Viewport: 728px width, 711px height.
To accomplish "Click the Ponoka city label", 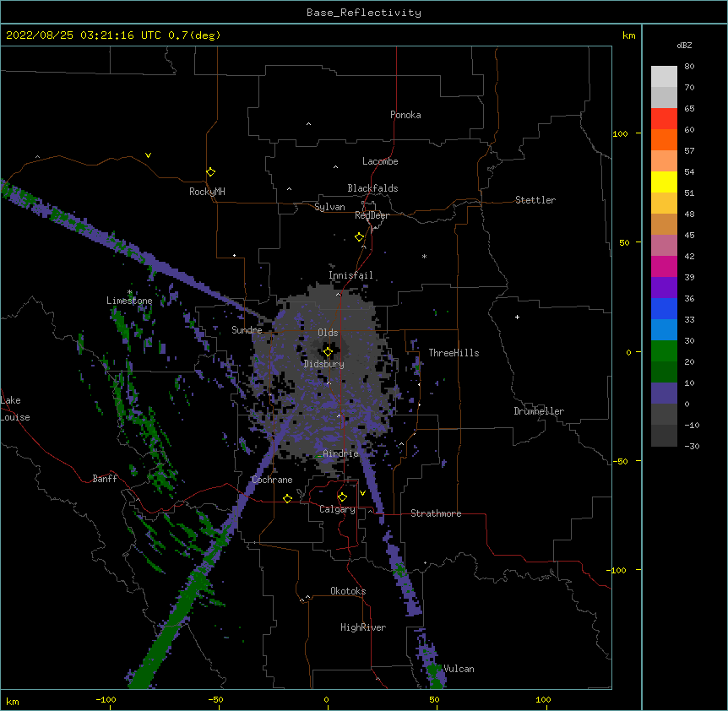I will (x=405, y=115).
